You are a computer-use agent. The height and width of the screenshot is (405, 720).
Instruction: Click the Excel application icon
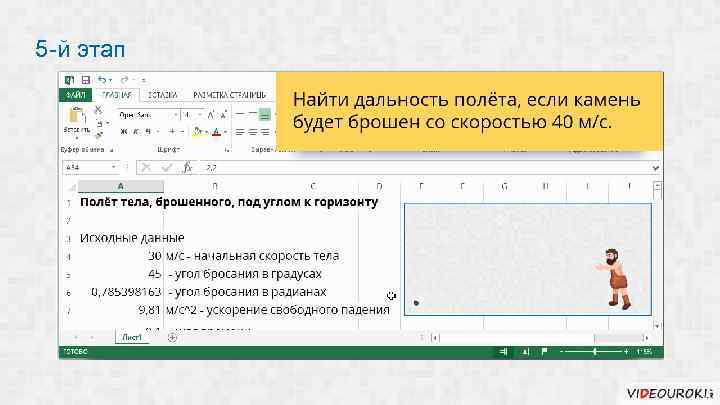coord(69,80)
